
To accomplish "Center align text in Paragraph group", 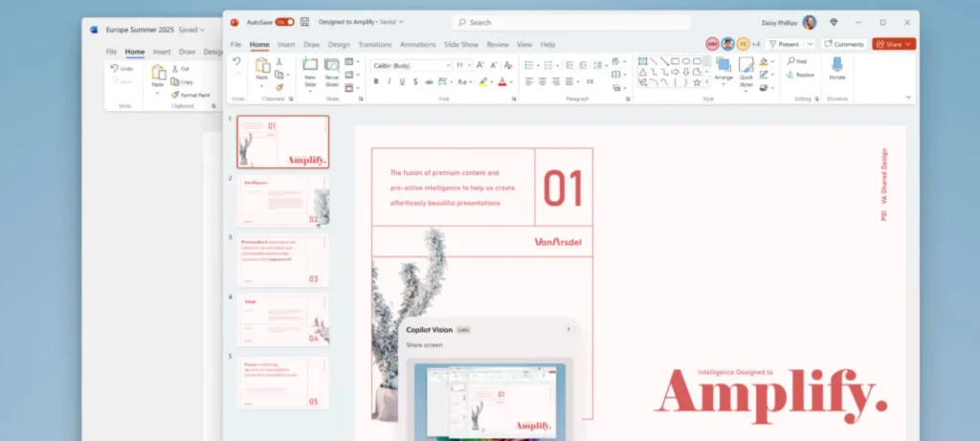I will point(543,81).
